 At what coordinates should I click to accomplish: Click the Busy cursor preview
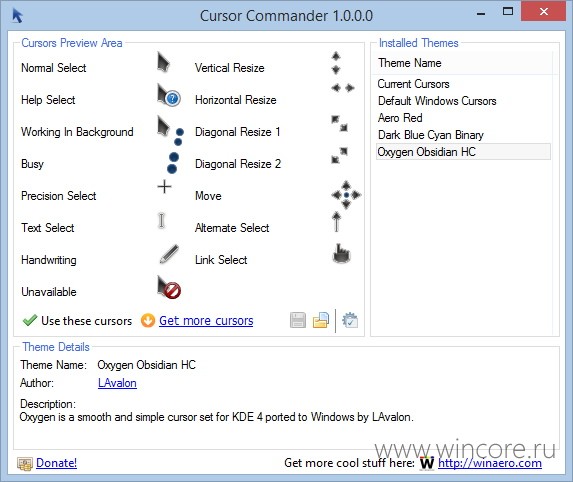pos(172,163)
